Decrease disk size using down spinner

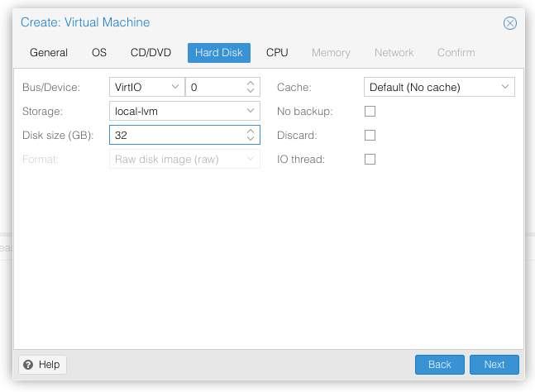[x=251, y=139]
